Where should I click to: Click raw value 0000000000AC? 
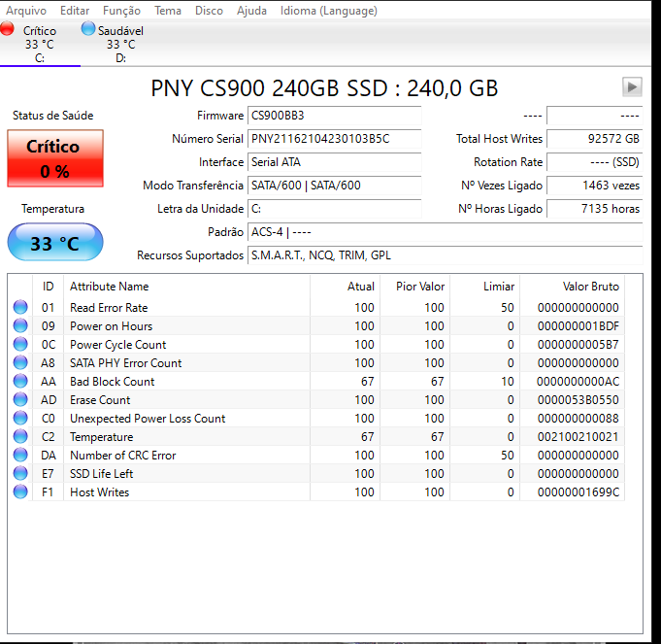(578, 382)
